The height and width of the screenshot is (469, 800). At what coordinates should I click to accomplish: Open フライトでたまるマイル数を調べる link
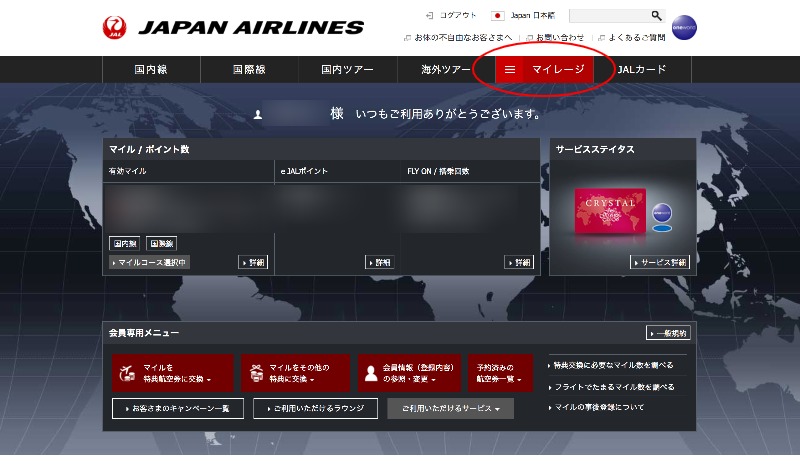(614, 387)
